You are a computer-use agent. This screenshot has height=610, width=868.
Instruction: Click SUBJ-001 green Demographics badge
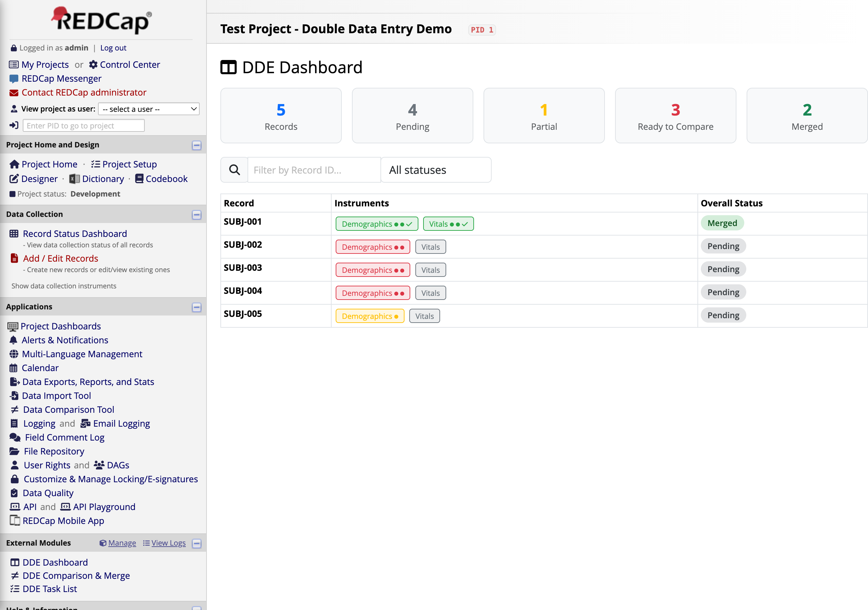click(377, 224)
